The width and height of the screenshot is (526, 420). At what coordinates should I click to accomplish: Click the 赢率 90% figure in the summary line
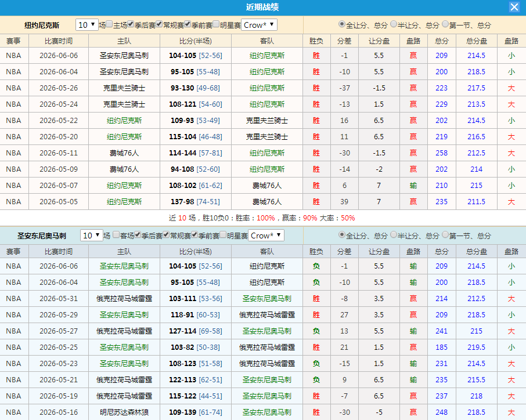310,218
